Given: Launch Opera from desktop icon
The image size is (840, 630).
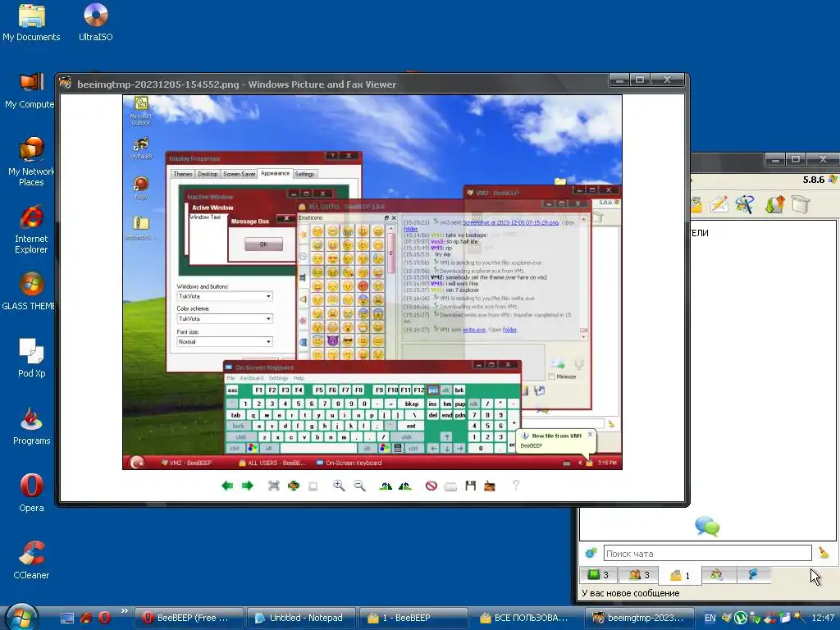Looking at the screenshot, I should point(32,493).
